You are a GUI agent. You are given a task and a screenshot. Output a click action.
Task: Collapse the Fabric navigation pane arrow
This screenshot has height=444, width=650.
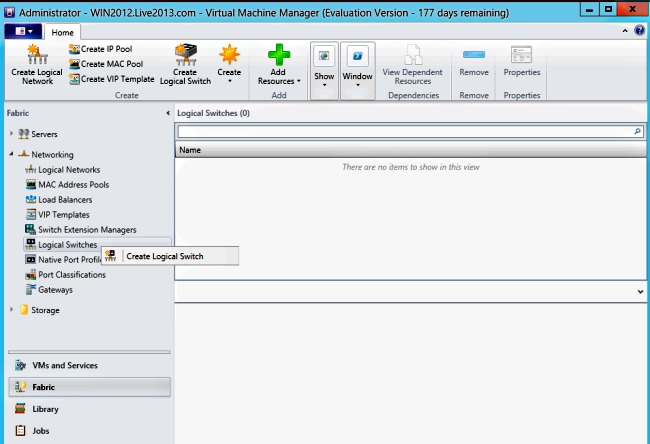click(168, 113)
